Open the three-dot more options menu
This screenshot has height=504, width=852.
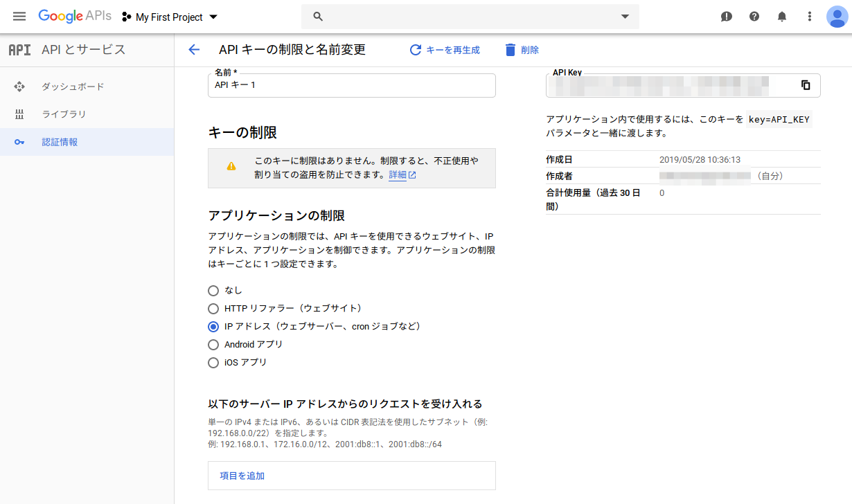click(x=810, y=17)
